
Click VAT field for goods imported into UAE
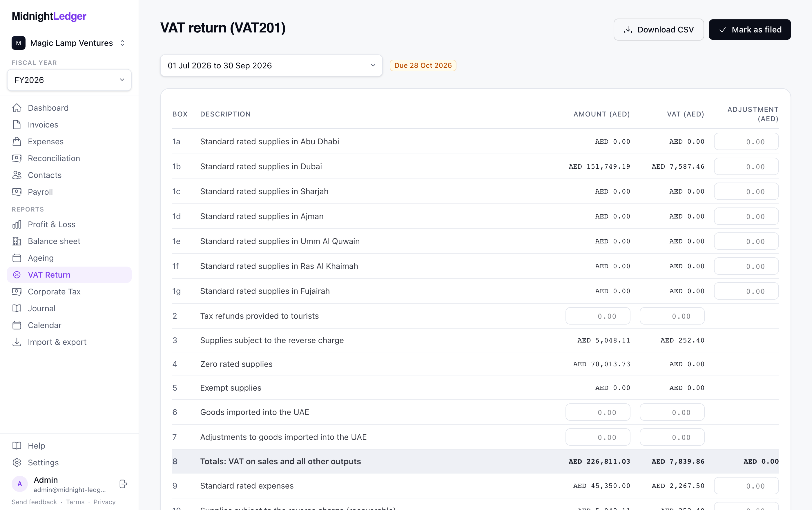tap(672, 412)
